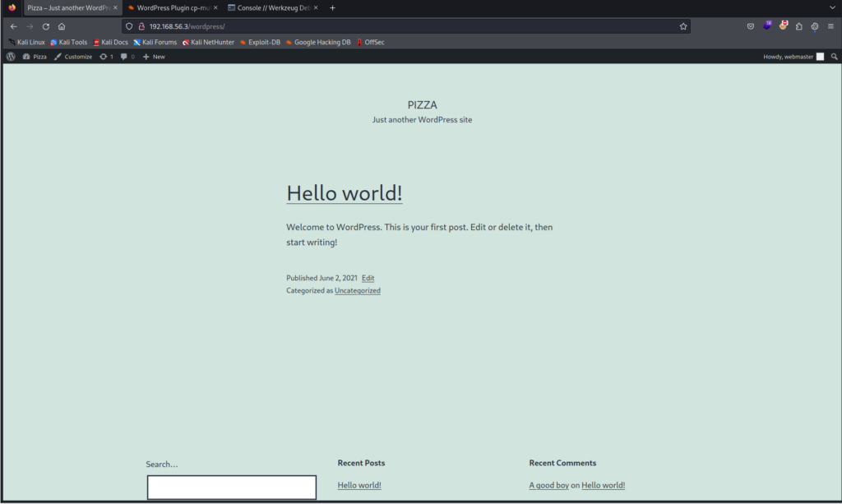This screenshot has width=842, height=504.
Task: Open a new browser tab with plus
Action: point(332,7)
